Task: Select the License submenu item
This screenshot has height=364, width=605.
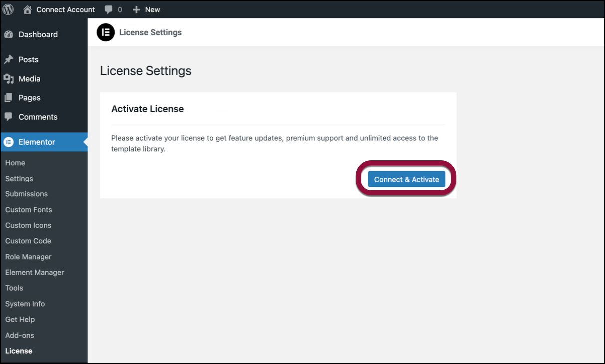Action: tap(19, 351)
